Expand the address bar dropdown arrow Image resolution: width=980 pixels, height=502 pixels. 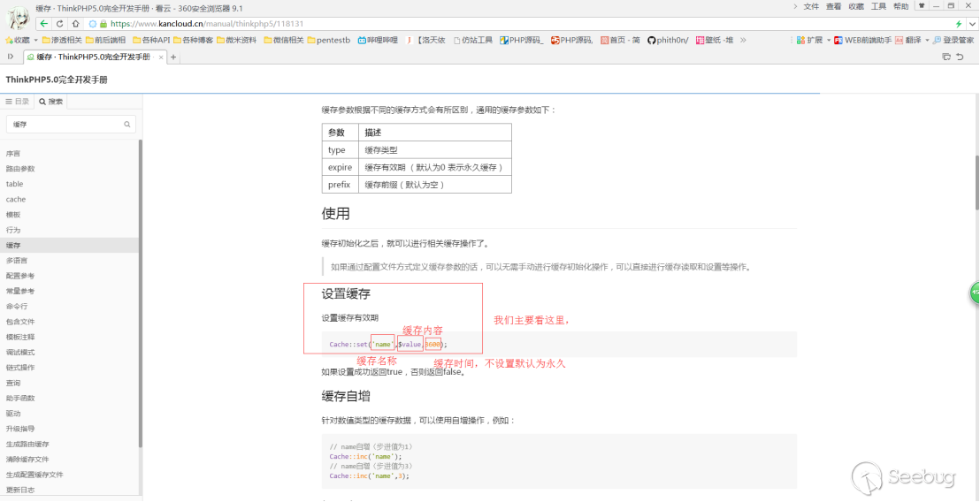[973, 24]
